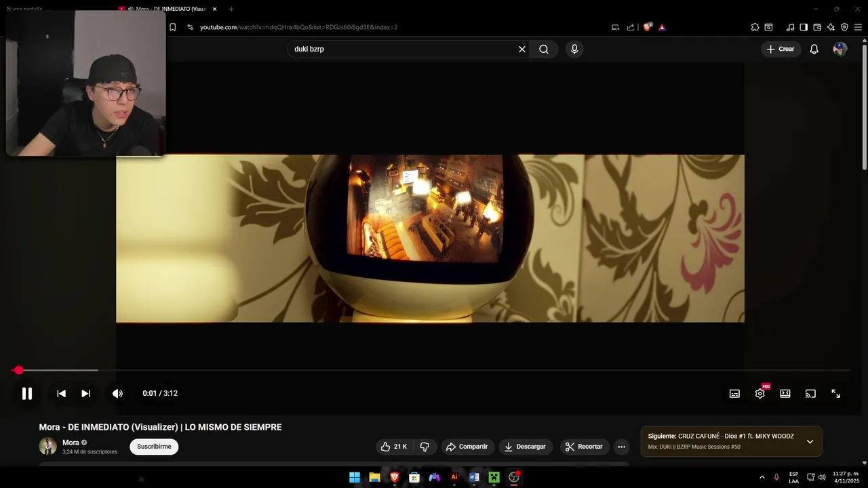868x488 pixels.
Task: View site information icon in address bar
Action: (x=190, y=27)
